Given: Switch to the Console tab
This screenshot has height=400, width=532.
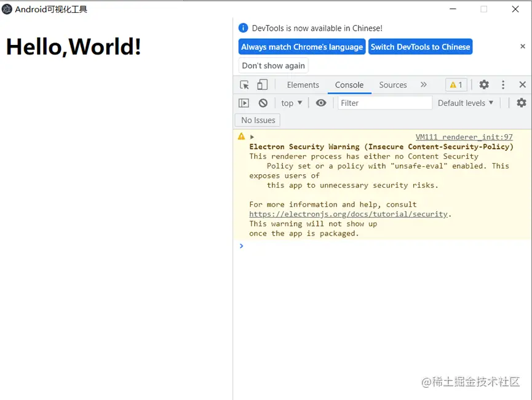Looking at the screenshot, I should point(349,85).
